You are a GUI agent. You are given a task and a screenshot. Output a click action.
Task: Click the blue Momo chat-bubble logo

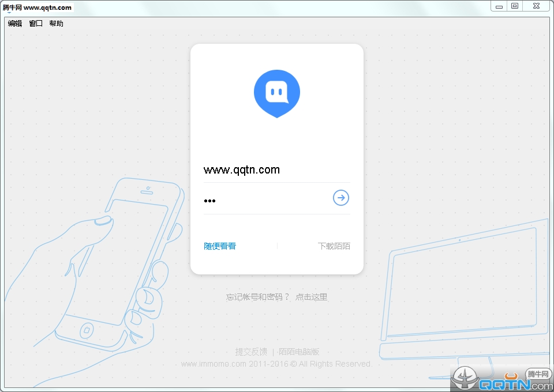coord(277,93)
